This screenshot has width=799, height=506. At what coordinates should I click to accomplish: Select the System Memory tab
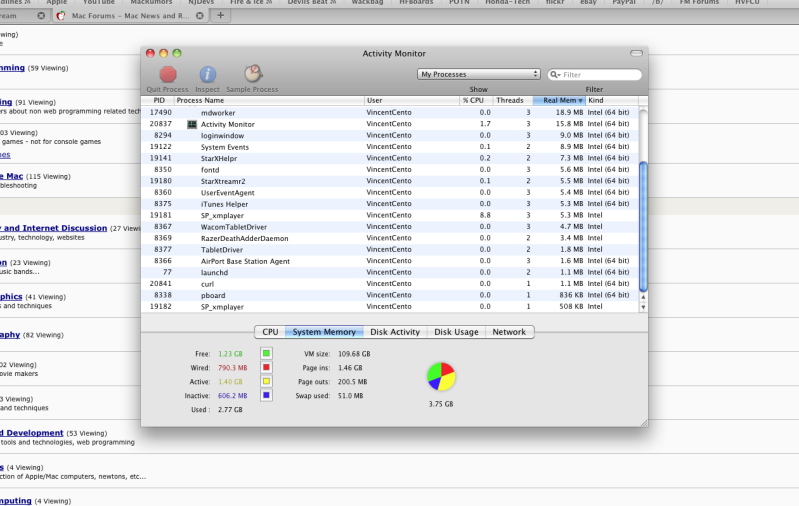tap(324, 332)
